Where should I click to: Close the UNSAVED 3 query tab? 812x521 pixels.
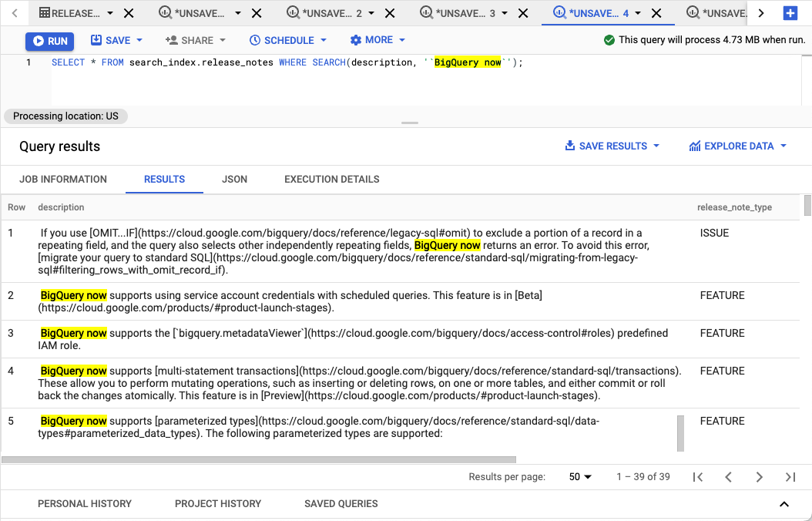coord(522,13)
